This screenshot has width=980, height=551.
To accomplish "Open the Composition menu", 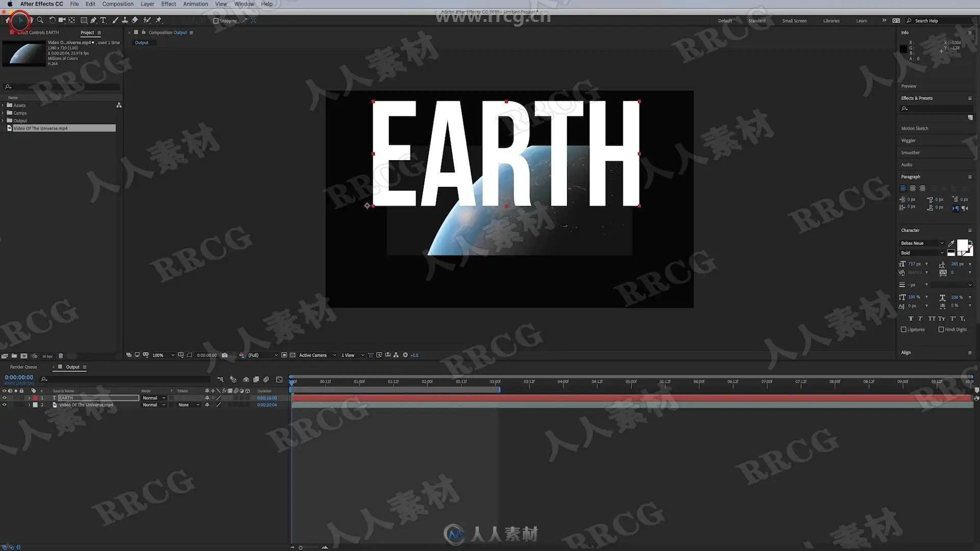I will click(x=117, y=4).
